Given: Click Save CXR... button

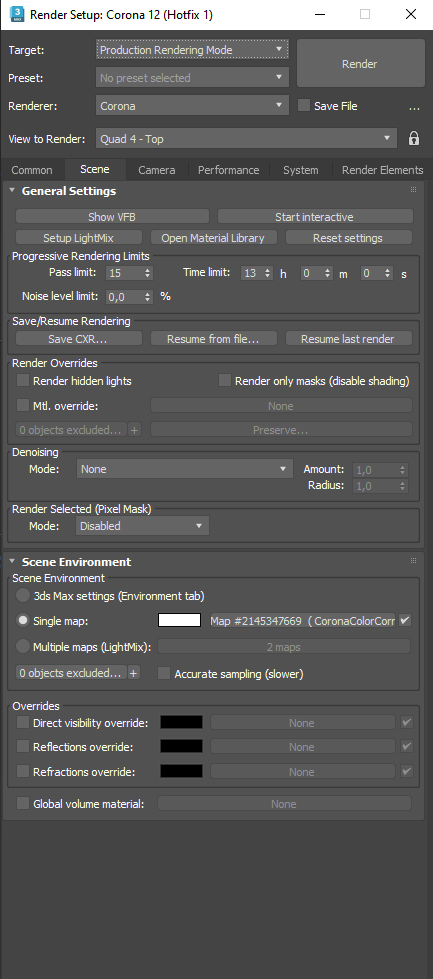Looking at the screenshot, I should tap(78, 339).
